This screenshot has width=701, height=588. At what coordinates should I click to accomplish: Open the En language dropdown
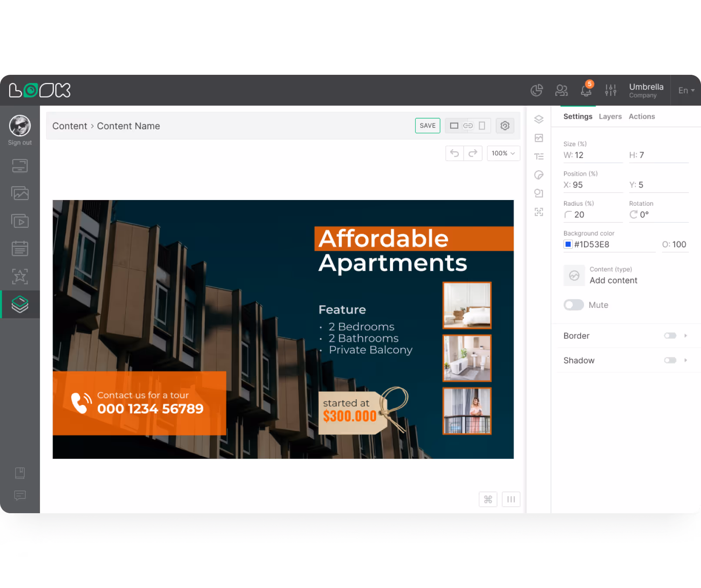tap(686, 90)
